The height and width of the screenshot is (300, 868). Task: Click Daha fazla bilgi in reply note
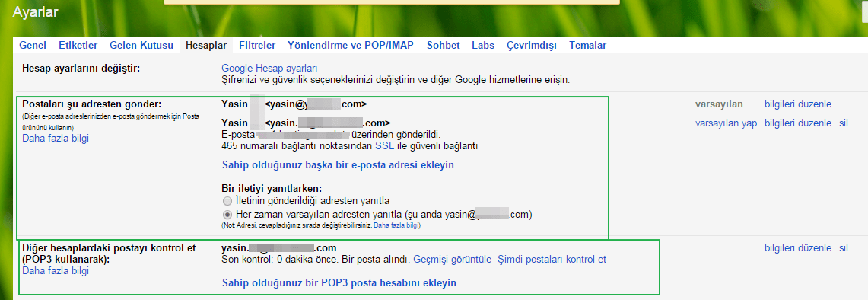(397, 225)
